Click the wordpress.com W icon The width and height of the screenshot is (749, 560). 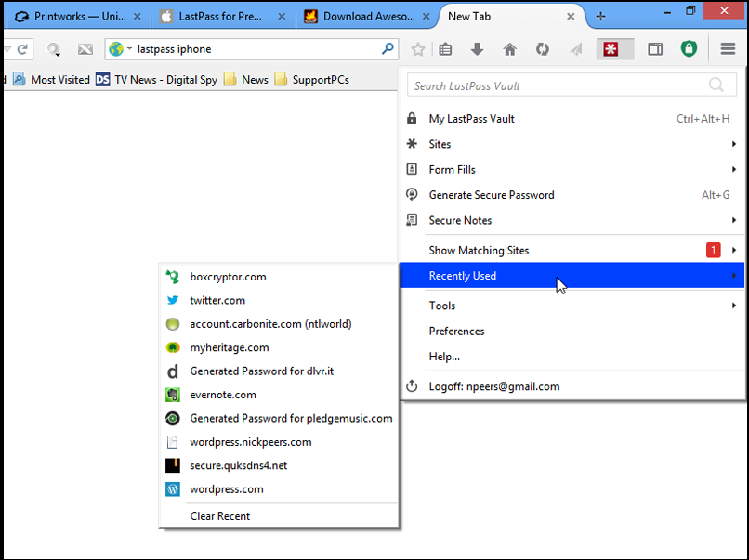click(173, 489)
